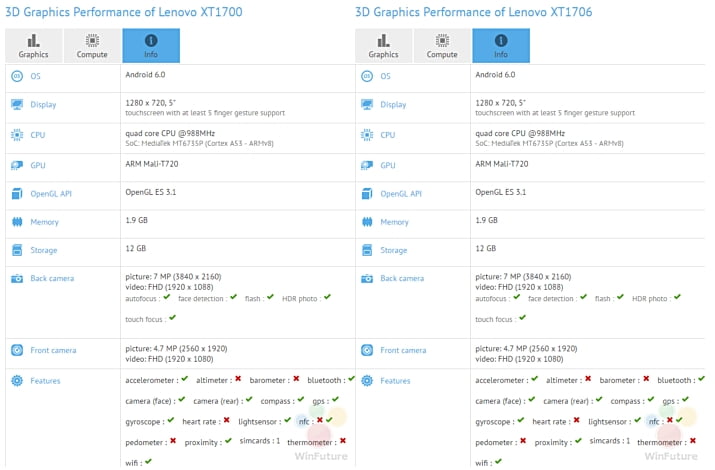Click the CPU chip icon in XT1700 table

tap(17, 135)
